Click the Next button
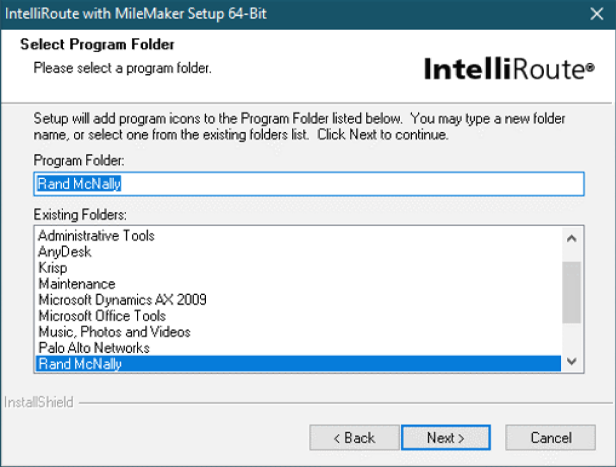Image resolution: width=616 pixels, height=467 pixels. [446, 437]
